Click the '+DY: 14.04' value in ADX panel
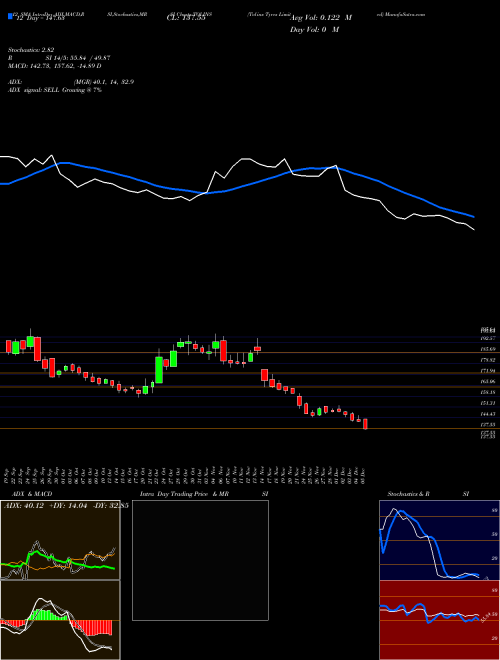 point(68,506)
